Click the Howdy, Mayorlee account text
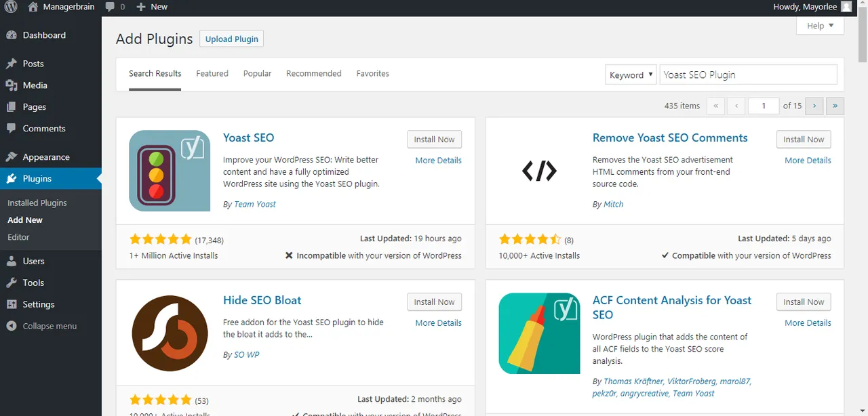 point(806,7)
